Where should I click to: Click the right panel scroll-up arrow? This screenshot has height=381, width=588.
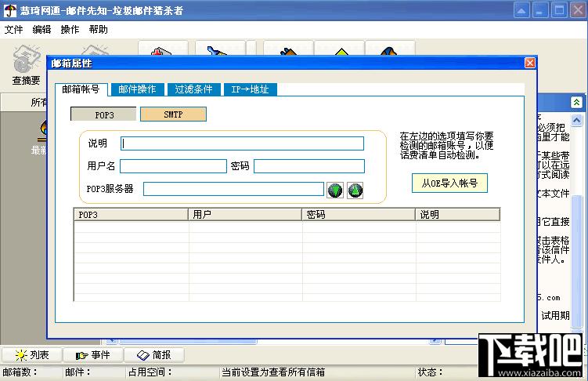576,120
